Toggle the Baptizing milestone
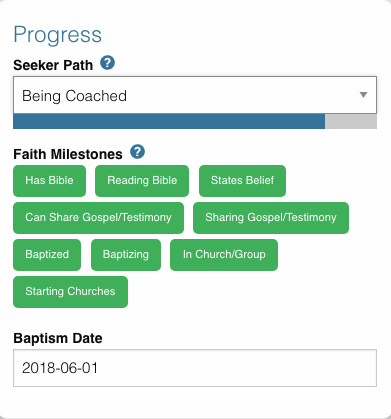 (126, 255)
